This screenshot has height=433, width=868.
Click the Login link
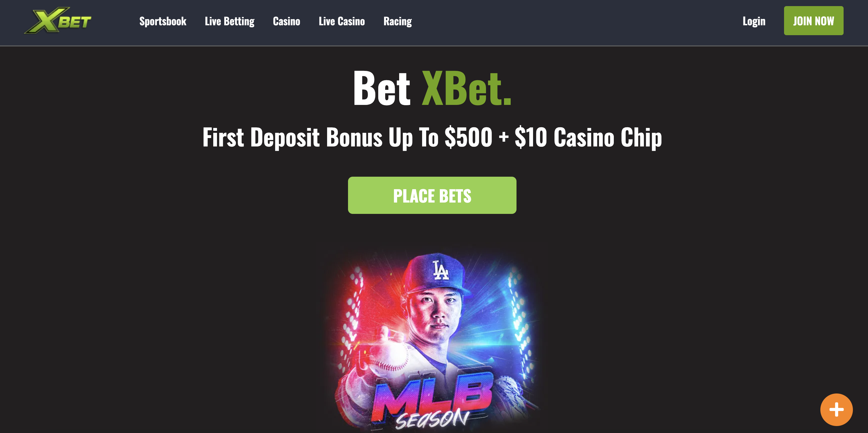[x=754, y=21]
